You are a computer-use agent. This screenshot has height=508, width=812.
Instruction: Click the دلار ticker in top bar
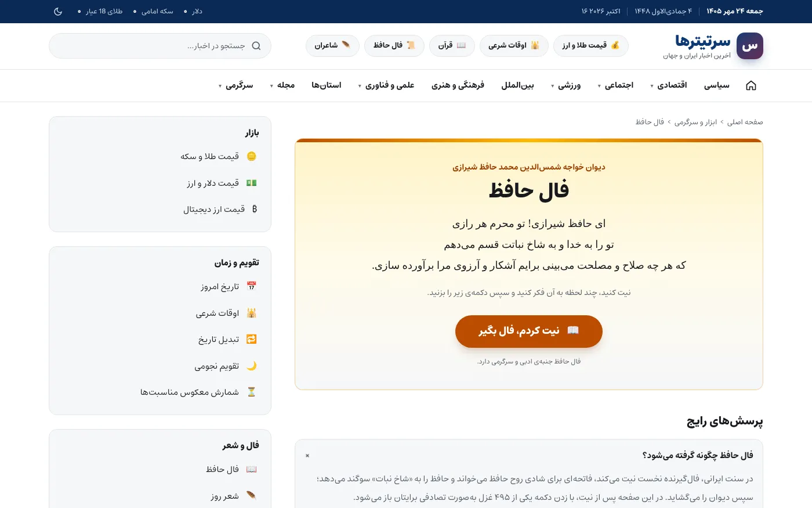[197, 12]
